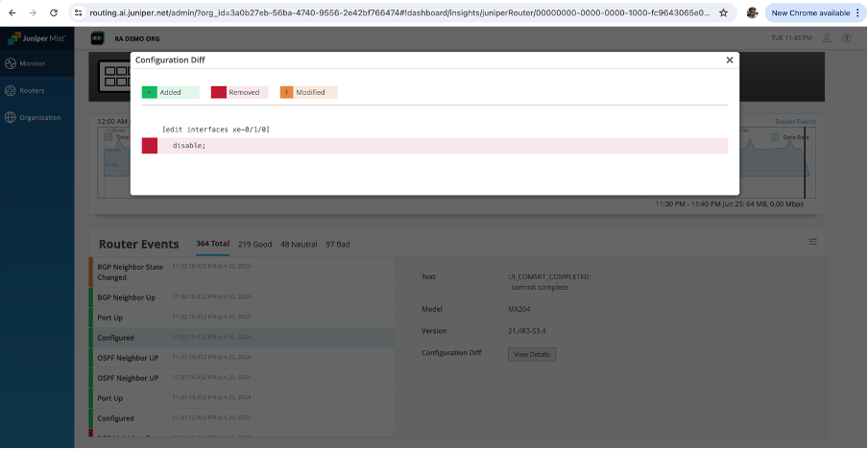The height and width of the screenshot is (449, 868).
Task: Click the View Details button
Action: tap(531, 354)
